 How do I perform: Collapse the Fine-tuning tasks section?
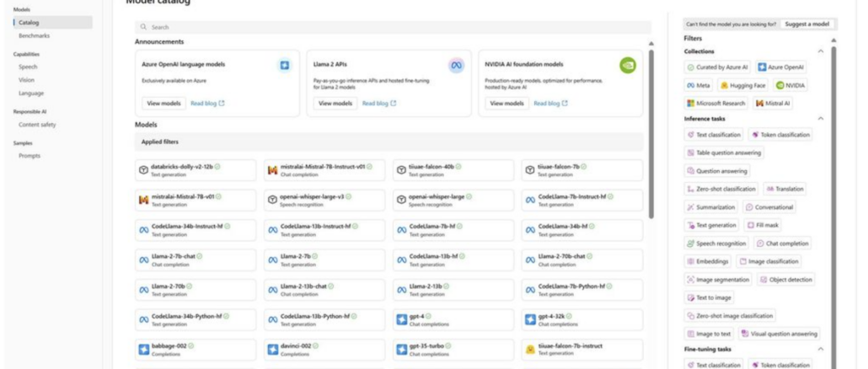(x=822, y=349)
